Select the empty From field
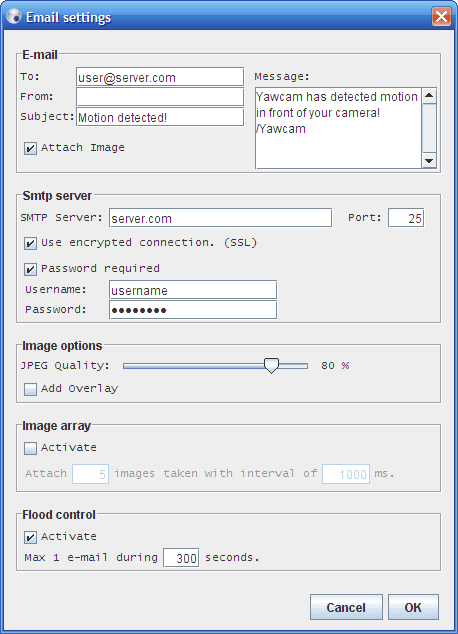Viewport: 458px width, 634px height. tap(160, 97)
